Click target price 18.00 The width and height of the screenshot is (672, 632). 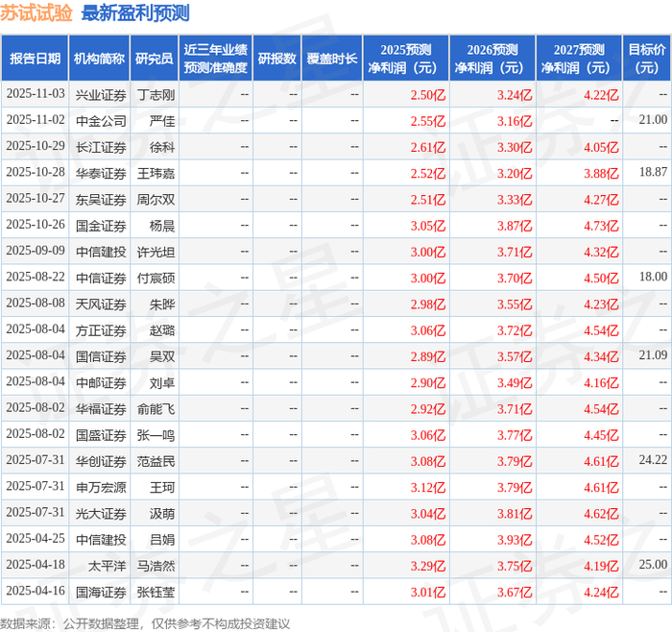(653, 277)
